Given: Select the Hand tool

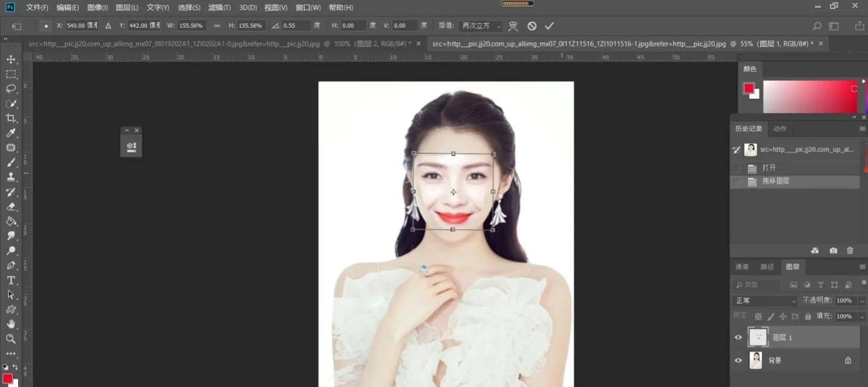Looking at the screenshot, I should click(10, 325).
